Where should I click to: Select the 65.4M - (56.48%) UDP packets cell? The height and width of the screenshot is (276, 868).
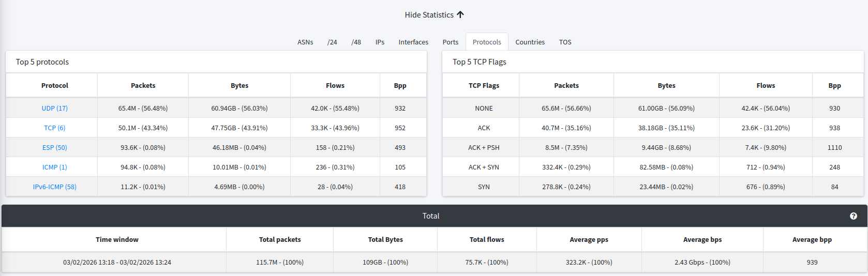(x=143, y=109)
